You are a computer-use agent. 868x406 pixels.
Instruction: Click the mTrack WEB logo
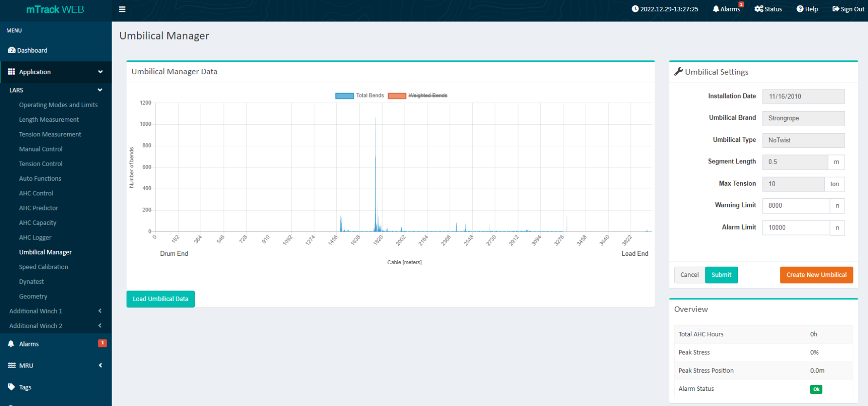(55, 9)
